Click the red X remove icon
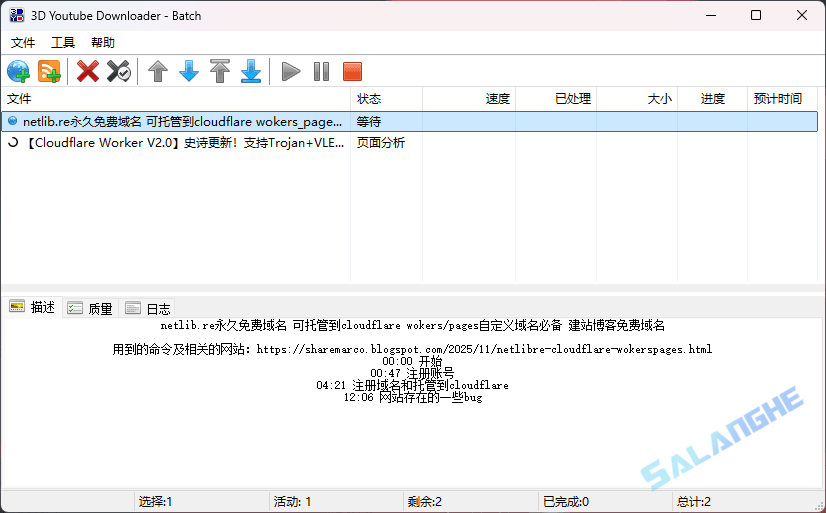This screenshot has height=513, width=826. click(88, 71)
